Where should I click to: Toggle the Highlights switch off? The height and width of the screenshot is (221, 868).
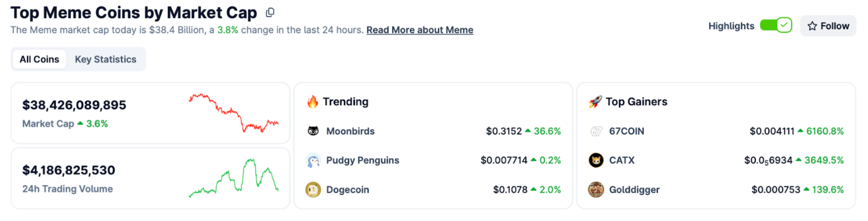[776, 25]
